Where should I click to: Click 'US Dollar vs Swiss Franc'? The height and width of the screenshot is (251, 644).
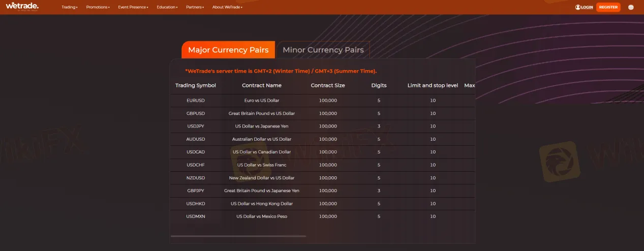[x=262, y=165]
